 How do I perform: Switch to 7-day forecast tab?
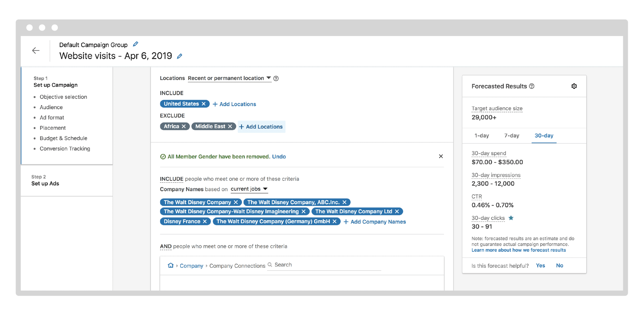[511, 136]
